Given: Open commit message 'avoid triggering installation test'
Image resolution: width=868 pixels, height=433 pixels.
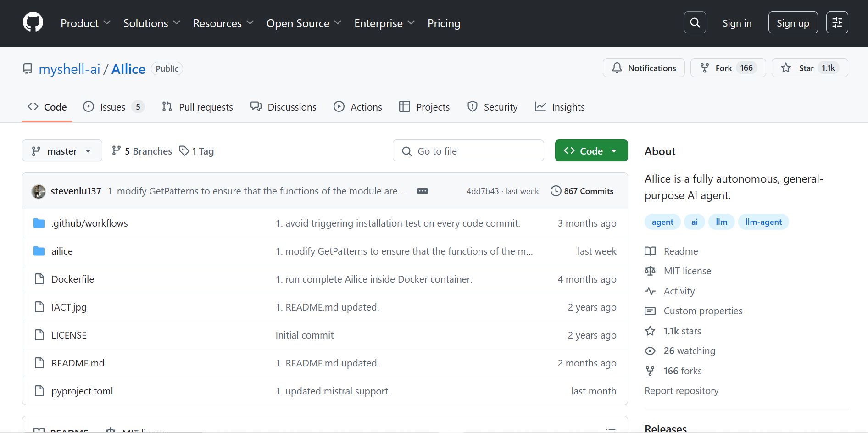Looking at the screenshot, I should [x=398, y=223].
